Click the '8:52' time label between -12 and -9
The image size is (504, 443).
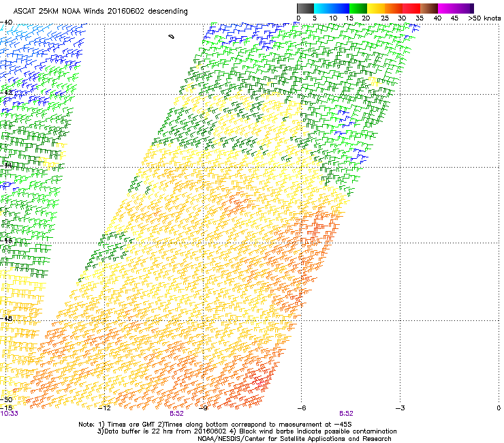click(x=176, y=414)
